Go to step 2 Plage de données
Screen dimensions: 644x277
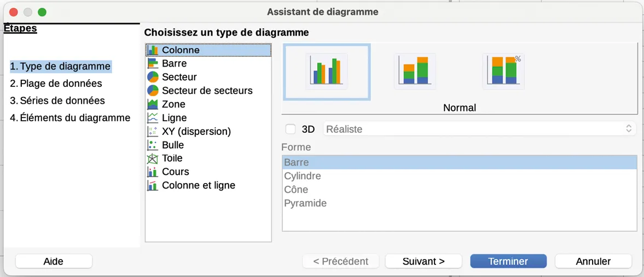(56, 83)
